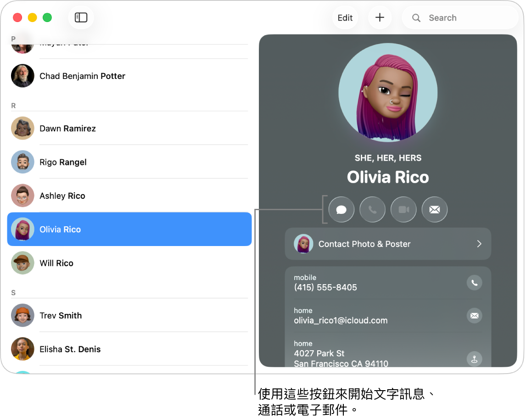The height and width of the screenshot is (420, 526).
Task: Click Elisha St. Denis's avatar photo
Action: [22, 349]
